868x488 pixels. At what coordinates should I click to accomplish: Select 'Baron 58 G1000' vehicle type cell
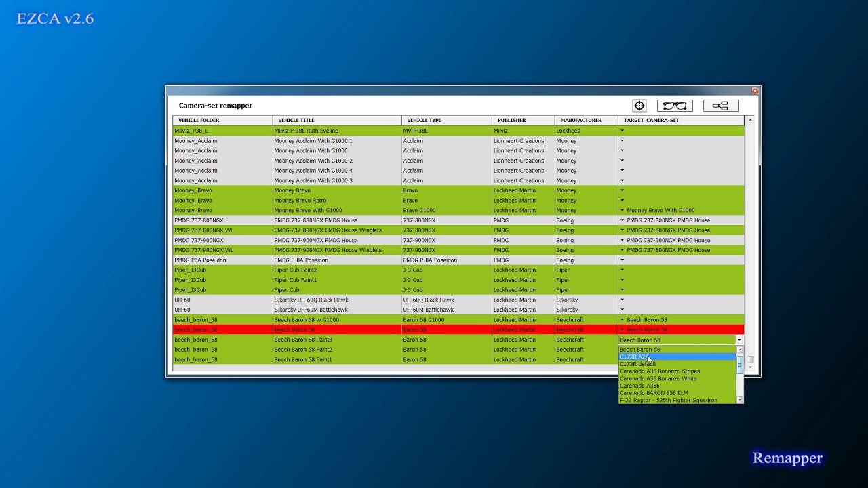(447, 320)
